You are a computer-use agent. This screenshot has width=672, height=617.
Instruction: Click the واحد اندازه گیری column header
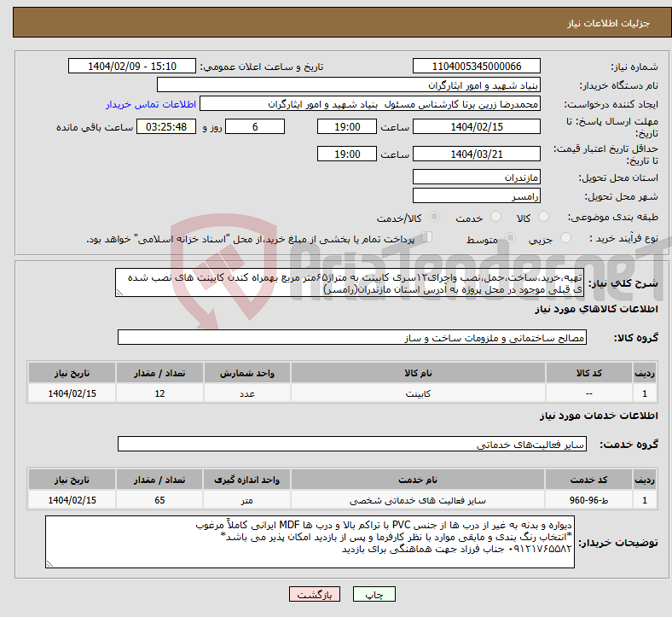(247, 480)
